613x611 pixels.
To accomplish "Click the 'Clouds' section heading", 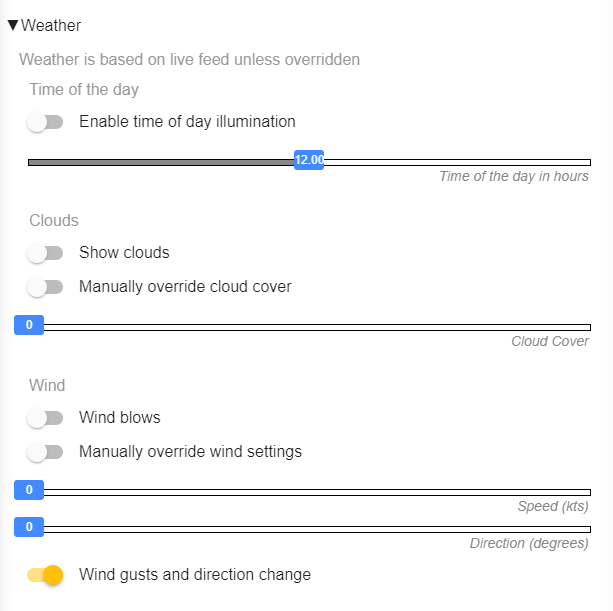I will 54,221.
